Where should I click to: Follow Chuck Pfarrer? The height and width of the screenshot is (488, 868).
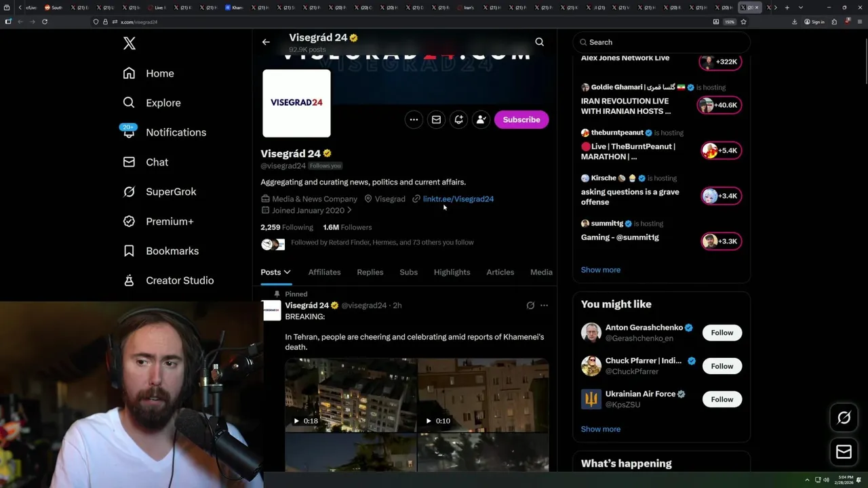tap(722, 366)
